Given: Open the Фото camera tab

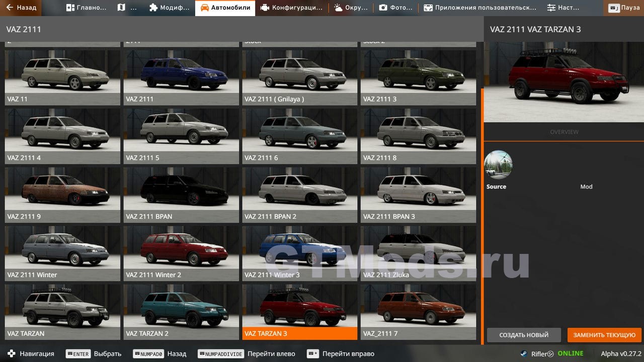Looking at the screenshot, I should tap(395, 8).
